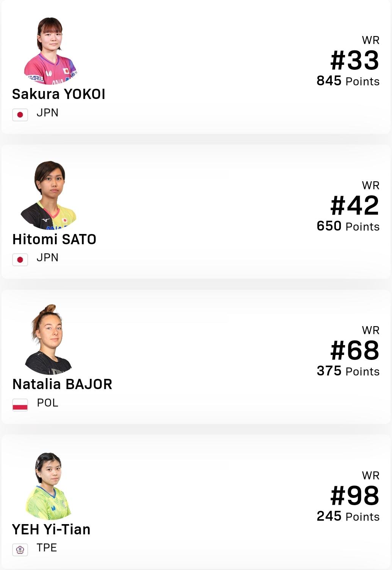This screenshot has height=570, width=392.
Task: Open Hitomi Sato's profile photo
Action: [49, 195]
